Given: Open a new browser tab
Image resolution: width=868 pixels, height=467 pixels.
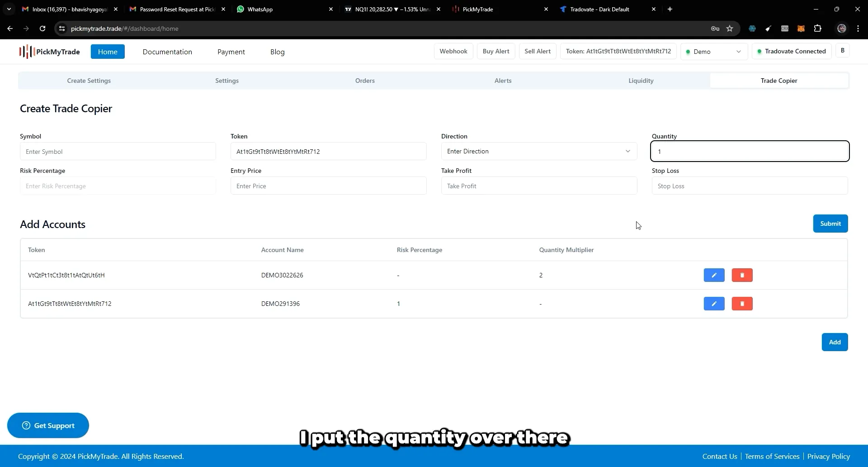Looking at the screenshot, I should (670, 9).
